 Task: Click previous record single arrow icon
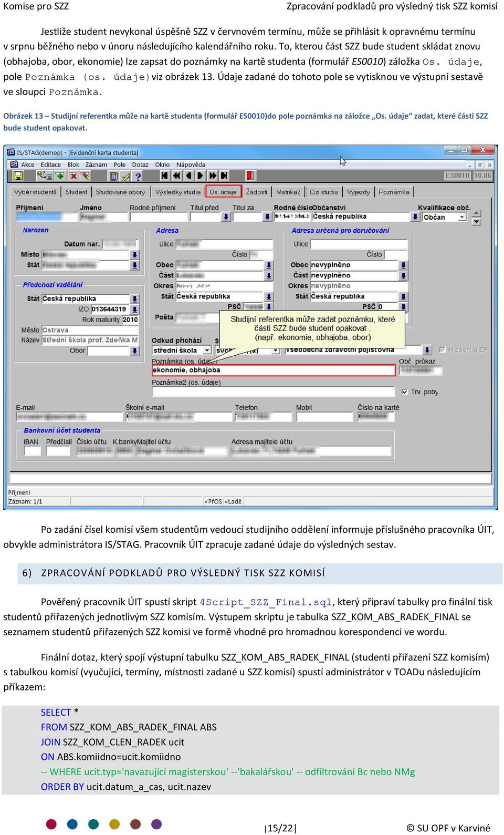click(x=189, y=176)
